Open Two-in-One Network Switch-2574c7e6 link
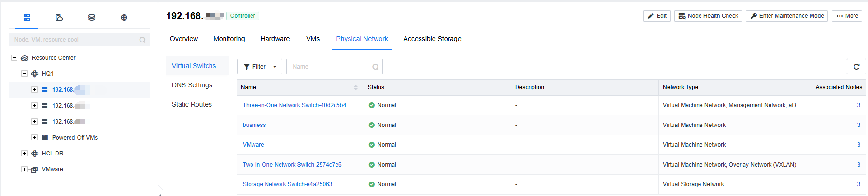This screenshot has width=868, height=196. coord(292,165)
